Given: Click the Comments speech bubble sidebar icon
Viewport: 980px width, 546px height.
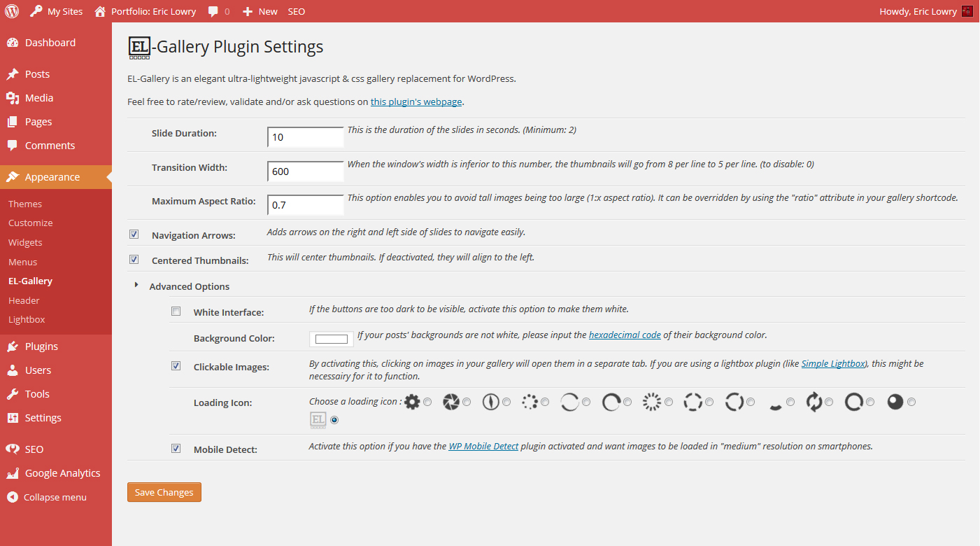Looking at the screenshot, I should (13, 146).
